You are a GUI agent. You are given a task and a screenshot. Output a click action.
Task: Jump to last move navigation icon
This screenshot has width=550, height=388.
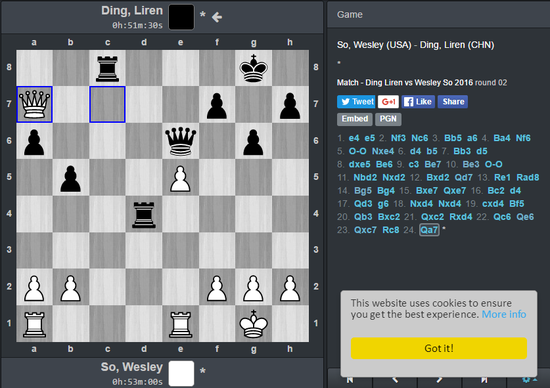(484, 380)
